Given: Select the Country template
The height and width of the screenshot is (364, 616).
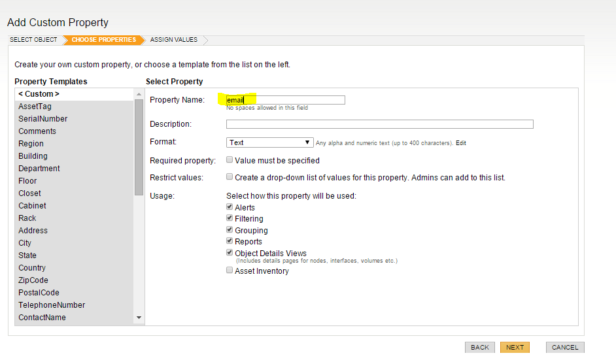Looking at the screenshot, I should click(75, 268).
